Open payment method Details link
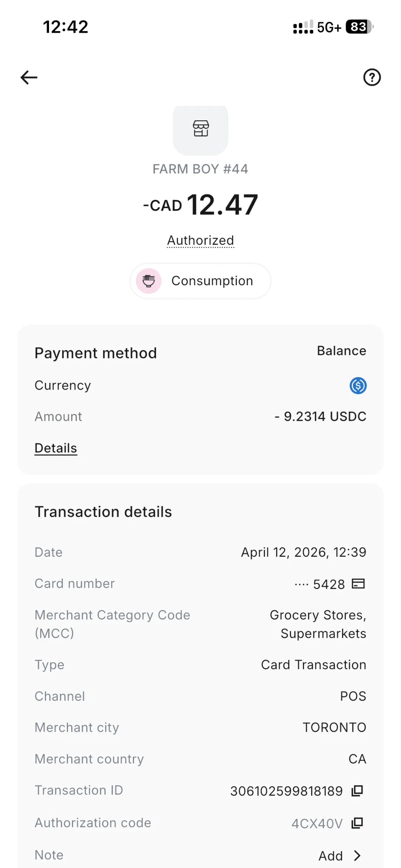 (56, 448)
